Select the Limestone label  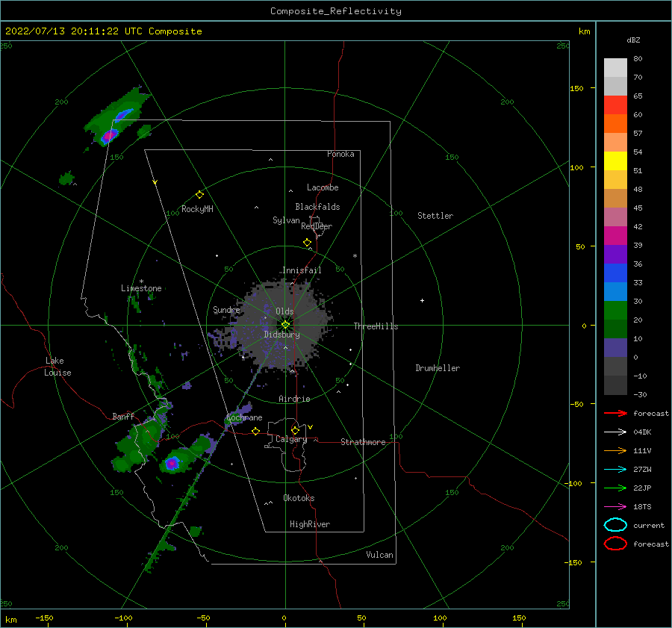[141, 288]
